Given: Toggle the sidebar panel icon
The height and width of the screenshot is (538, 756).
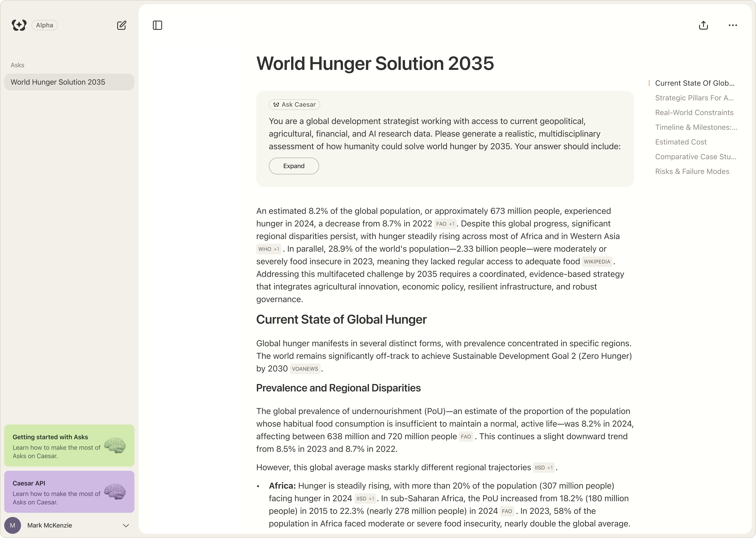Looking at the screenshot, I should pyautogui.click(x=157, y=25).
